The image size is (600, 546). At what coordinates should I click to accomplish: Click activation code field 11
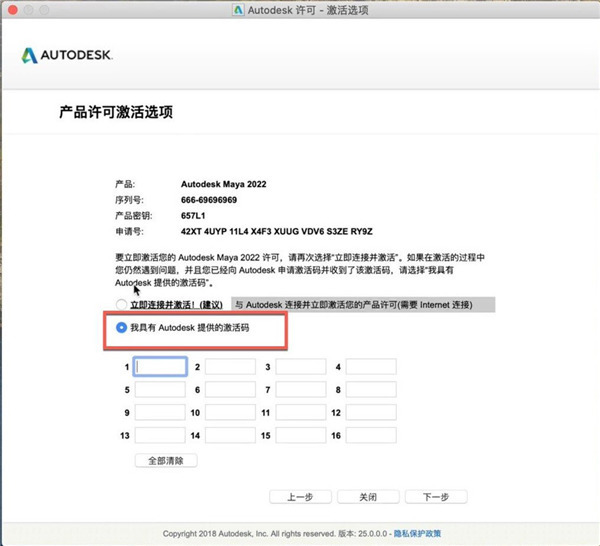301,412
